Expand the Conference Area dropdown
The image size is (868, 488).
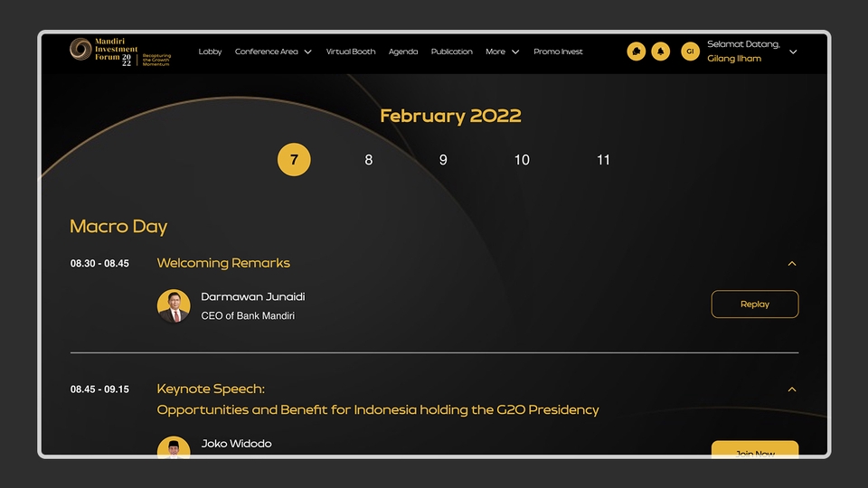click(273, 52)
